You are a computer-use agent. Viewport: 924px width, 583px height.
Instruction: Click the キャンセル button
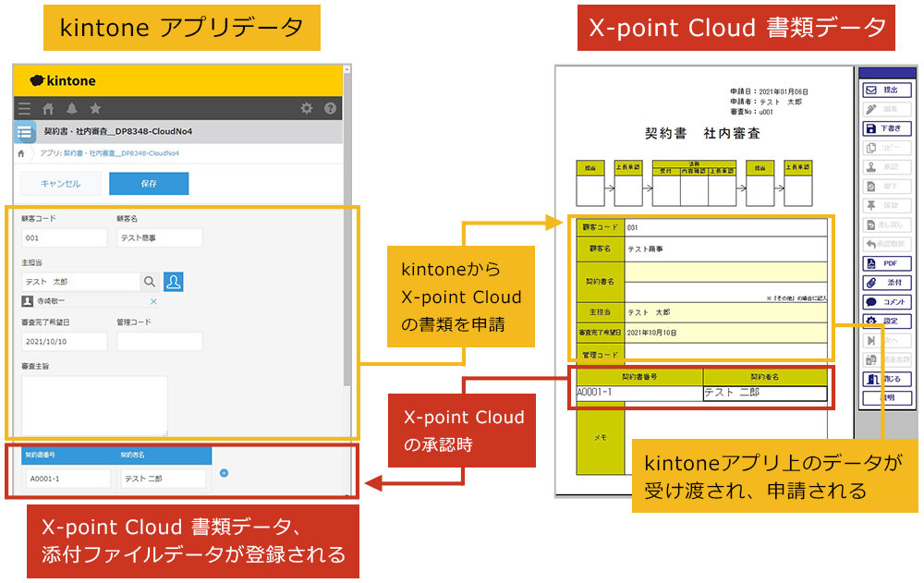[61, 183]
